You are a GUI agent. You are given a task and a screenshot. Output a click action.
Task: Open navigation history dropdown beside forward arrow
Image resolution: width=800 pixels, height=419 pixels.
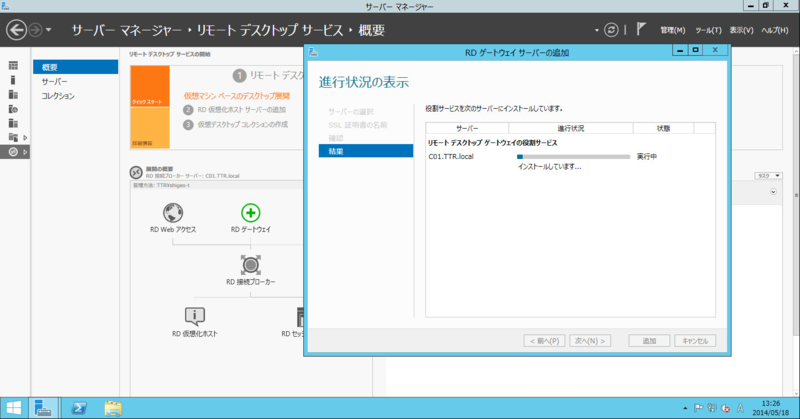point(48,30)
